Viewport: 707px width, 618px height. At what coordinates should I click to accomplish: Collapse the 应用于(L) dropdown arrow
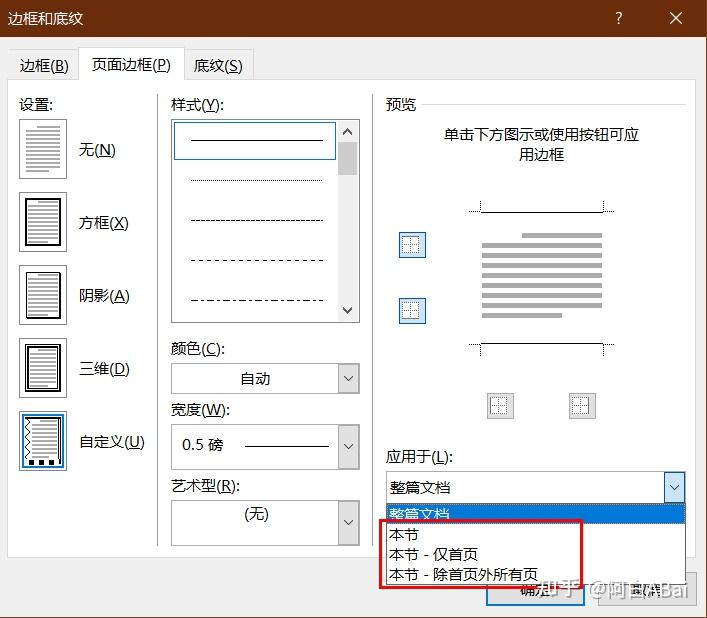(x=674, y=487)
